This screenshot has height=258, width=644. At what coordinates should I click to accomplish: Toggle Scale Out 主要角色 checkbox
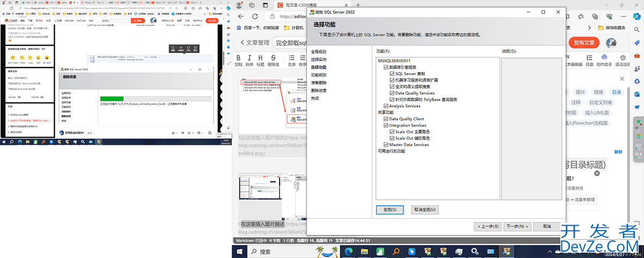392,132
